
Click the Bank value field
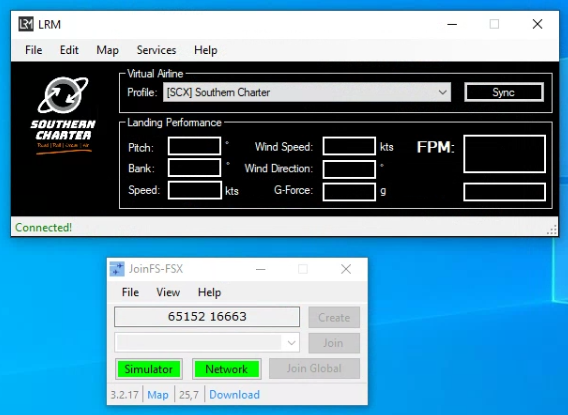tap(195, 168)
